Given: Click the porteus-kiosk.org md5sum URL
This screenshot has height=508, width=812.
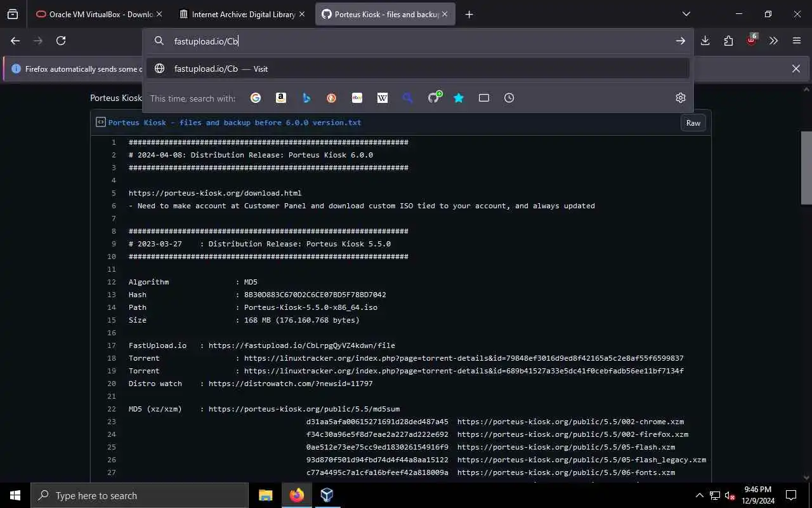Looking at the screenshot, I should [304, 409].
